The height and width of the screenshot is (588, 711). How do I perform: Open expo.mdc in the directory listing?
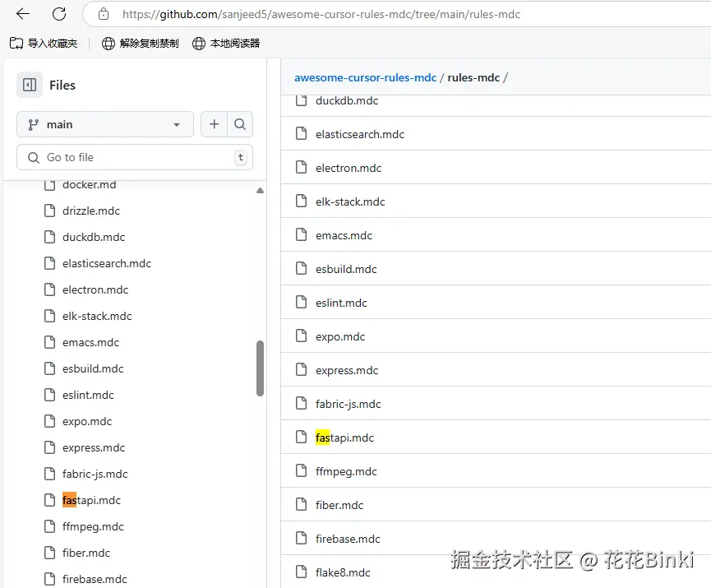click(x=340, y=336)
